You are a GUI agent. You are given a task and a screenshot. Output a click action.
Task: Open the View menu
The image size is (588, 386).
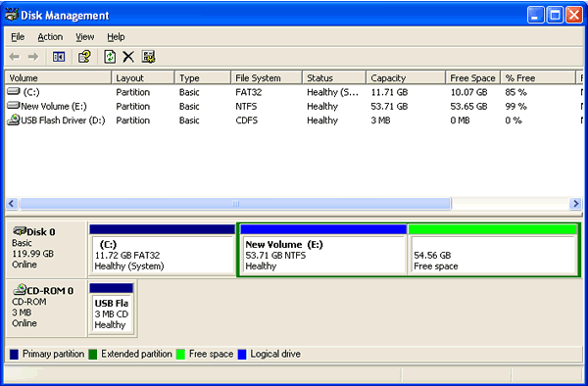(84, 37)
